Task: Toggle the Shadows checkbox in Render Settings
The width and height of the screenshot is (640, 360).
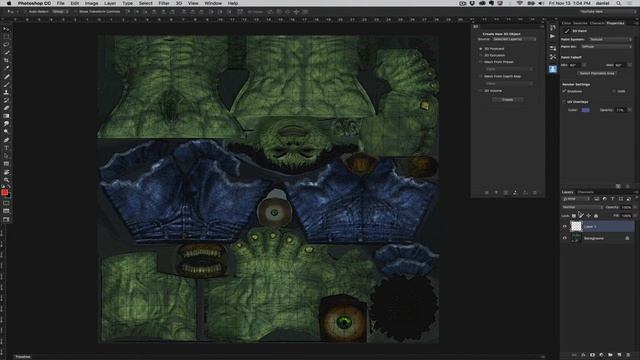Action: click(x=564, y=91)
